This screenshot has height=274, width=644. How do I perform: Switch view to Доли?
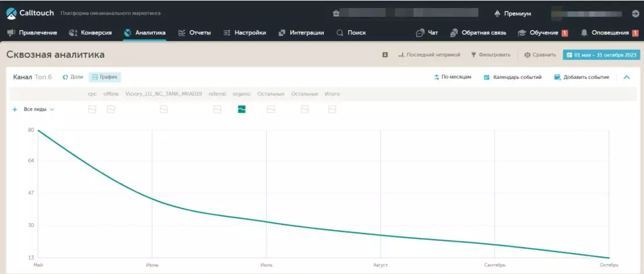73,77
